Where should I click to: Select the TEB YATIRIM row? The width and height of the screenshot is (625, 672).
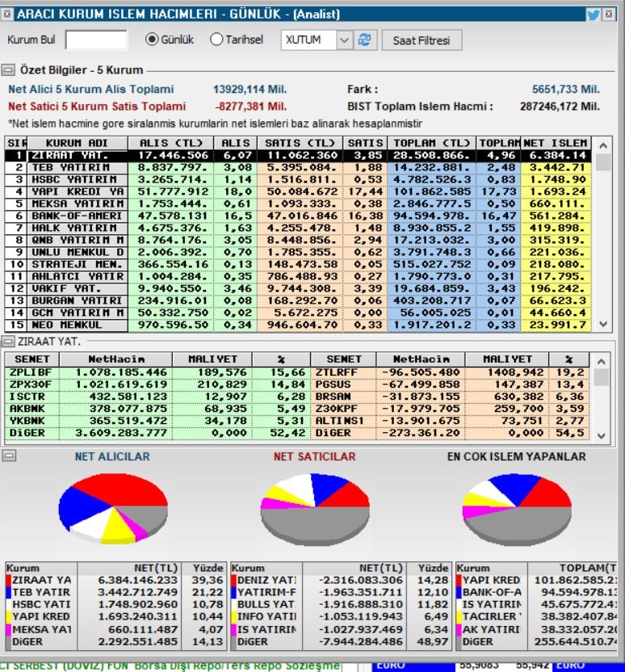[298, 167]
